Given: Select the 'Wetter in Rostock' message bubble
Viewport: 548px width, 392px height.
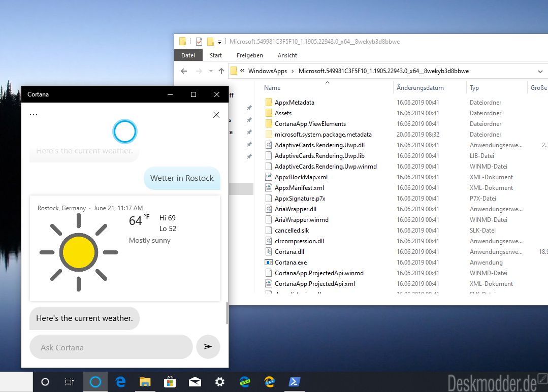Looking at the screenshot, I should coord(182,178).
